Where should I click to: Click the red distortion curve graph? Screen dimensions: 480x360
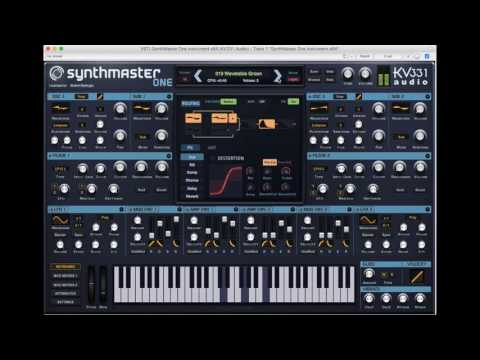point(226,181)
